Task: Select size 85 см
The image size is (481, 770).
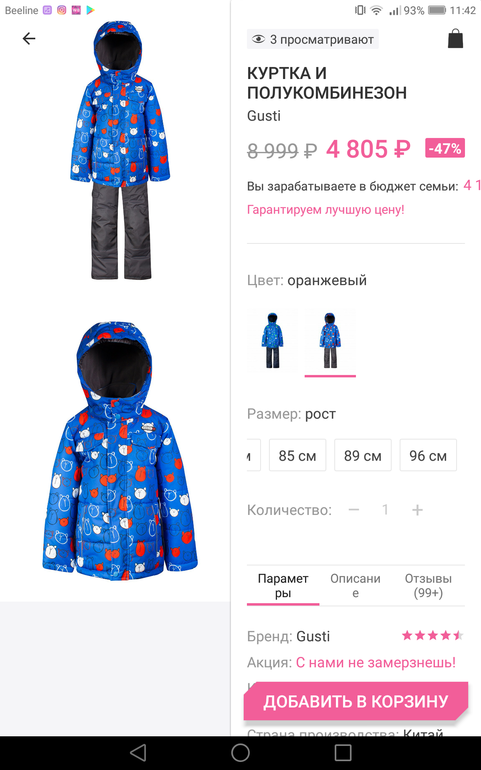Action: pyautogui.click(x=297, y=455)
